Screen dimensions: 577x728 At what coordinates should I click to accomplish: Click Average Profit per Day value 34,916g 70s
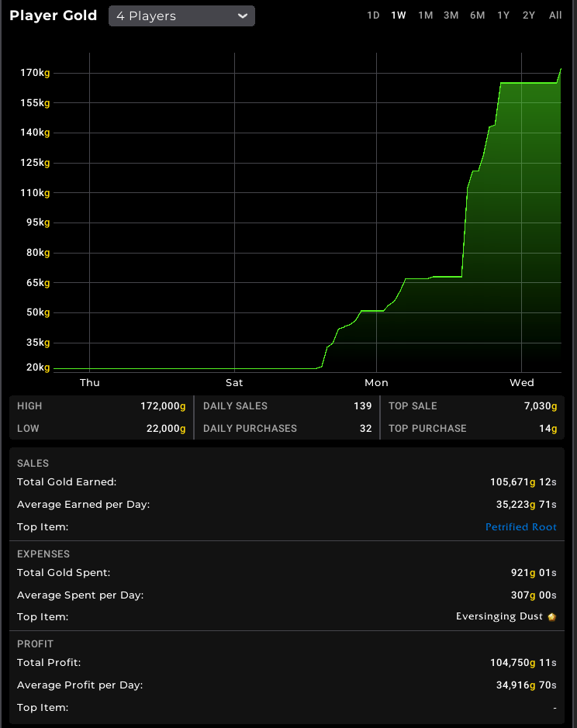(527, 685)
